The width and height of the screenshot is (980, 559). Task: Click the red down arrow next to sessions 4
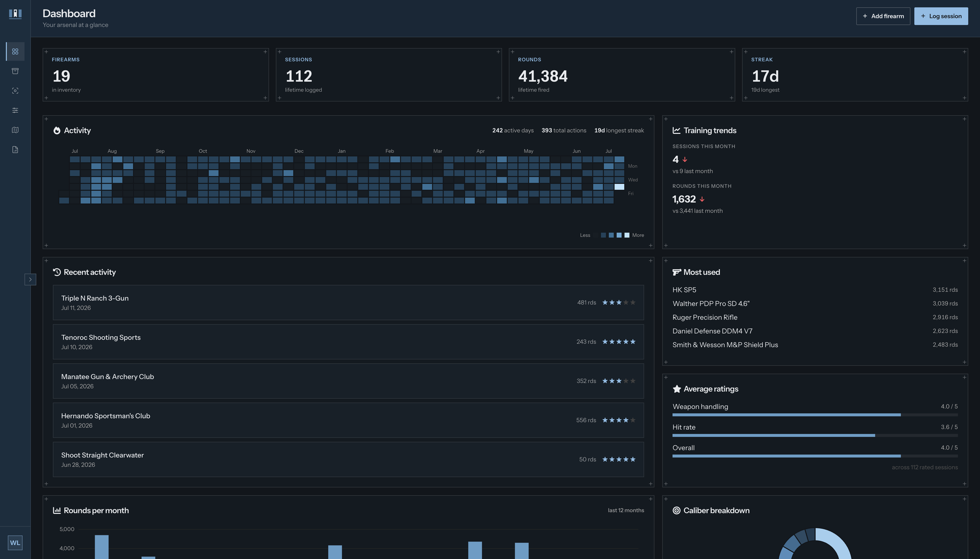(x=685, y=160)
